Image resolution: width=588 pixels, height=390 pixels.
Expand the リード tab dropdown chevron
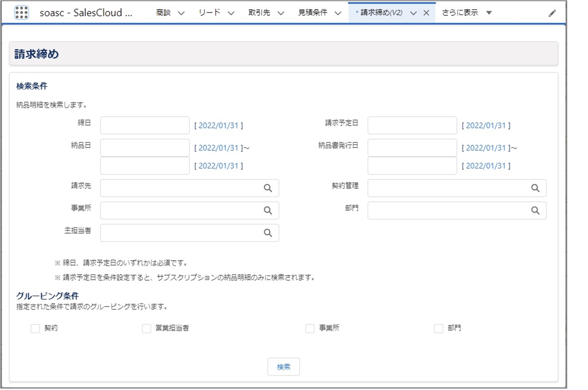[231, 13]
